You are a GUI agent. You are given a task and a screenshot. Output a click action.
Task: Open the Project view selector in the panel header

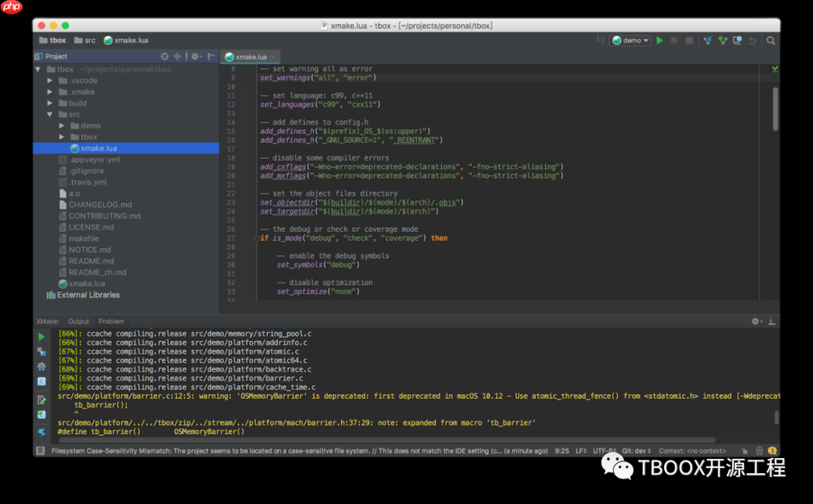pyautogui.click(x=51, y=56)
